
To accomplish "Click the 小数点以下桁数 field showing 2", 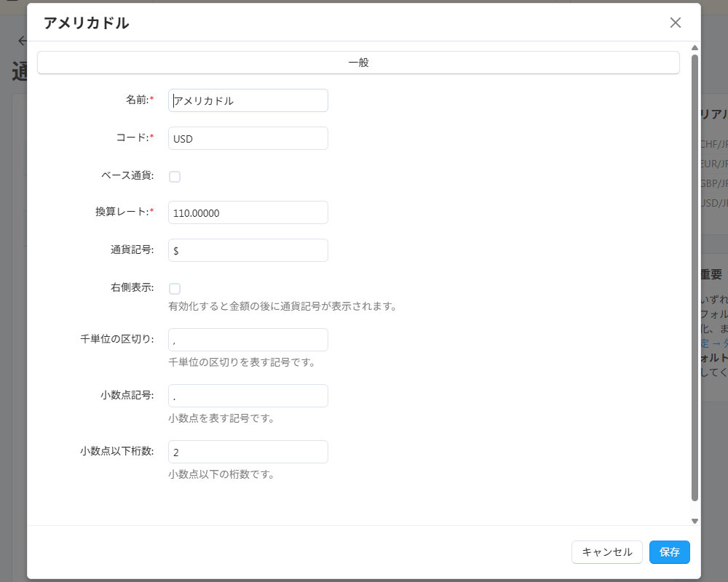I will 248,452.
